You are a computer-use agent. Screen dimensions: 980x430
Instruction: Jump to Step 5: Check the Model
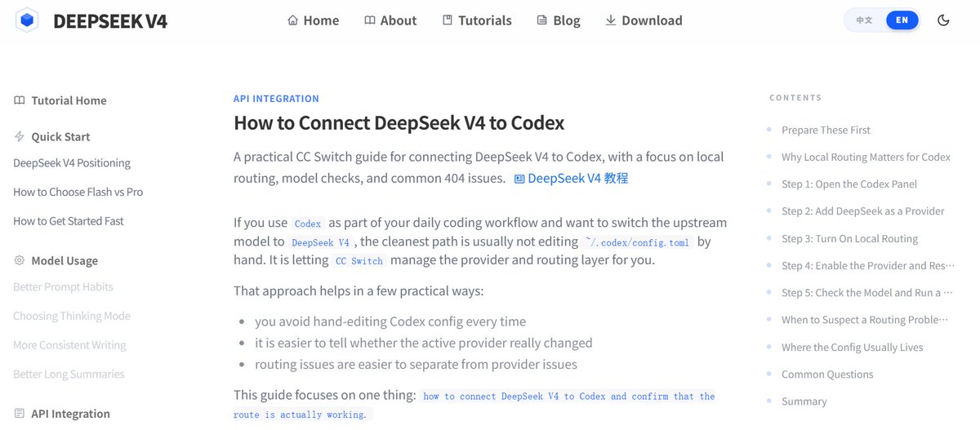(867, 292)
